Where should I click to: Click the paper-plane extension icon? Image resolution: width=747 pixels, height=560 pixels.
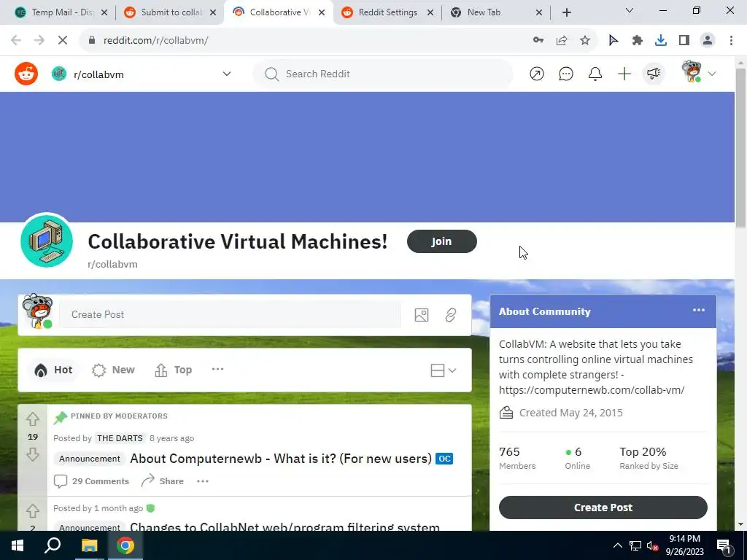pos(614,41)
